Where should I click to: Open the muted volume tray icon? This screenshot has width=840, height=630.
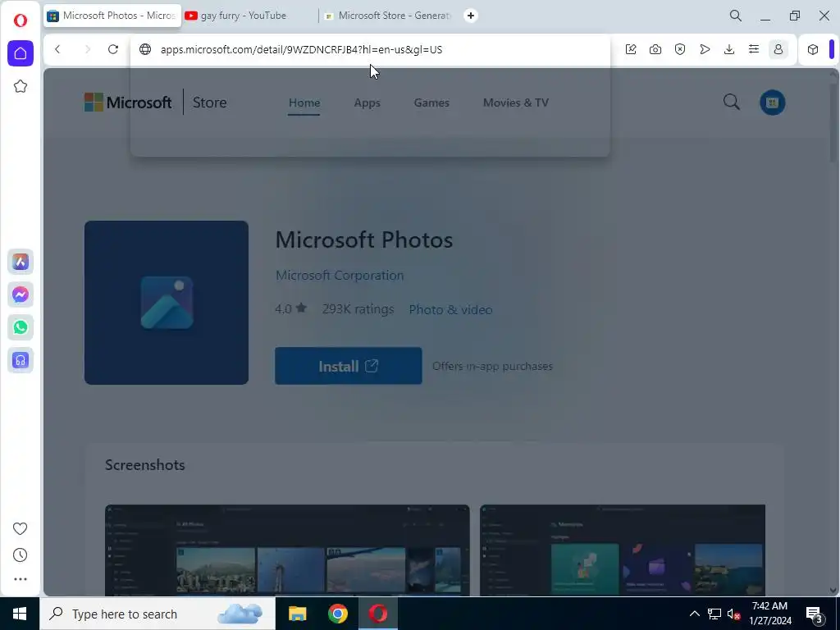(x=734, y=614)
